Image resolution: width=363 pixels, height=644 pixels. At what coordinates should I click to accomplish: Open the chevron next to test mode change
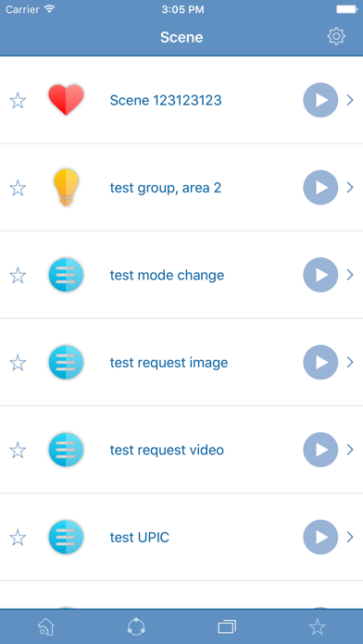pyautogui.click(x=350, y=275)
